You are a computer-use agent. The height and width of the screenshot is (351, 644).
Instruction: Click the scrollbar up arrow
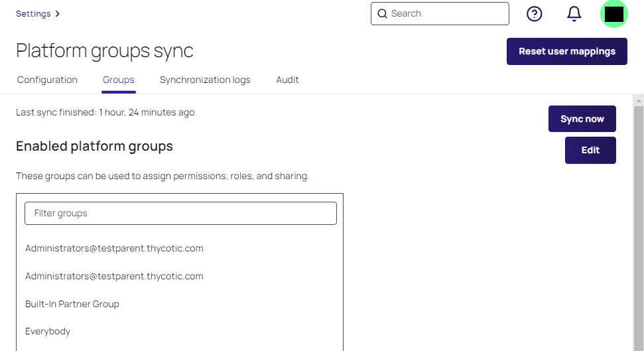(639, 101)
